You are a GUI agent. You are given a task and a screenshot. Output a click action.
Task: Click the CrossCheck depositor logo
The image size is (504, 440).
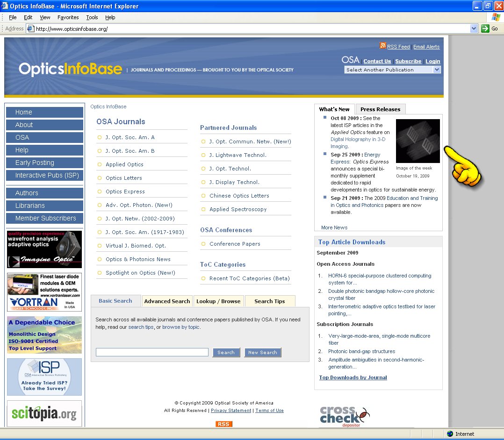tap(345, 417)
